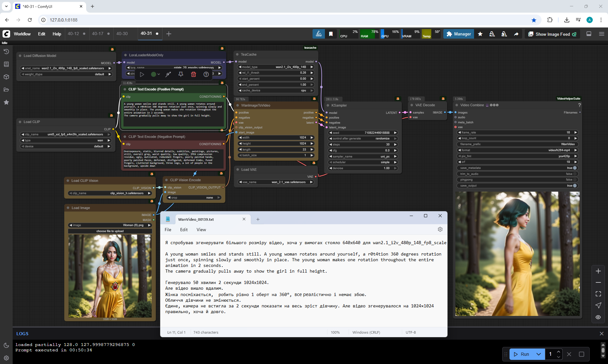Viewport: 608px width, 364px height.
Task: Click the share arrow icon near Manager
Action: pyautogui.click(x=516, y=34)
